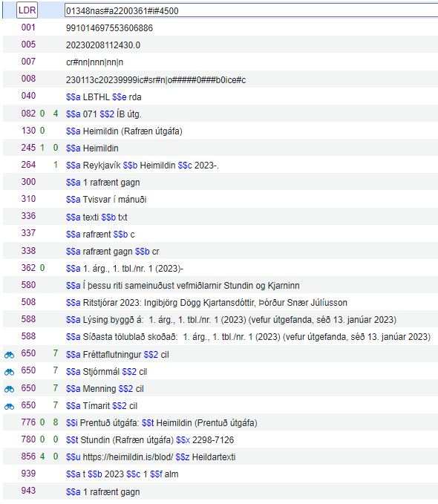Viewport: 438px width, 504px height.
Task: Click the 245 title Heimildin
Action: (x=92, y=148)
